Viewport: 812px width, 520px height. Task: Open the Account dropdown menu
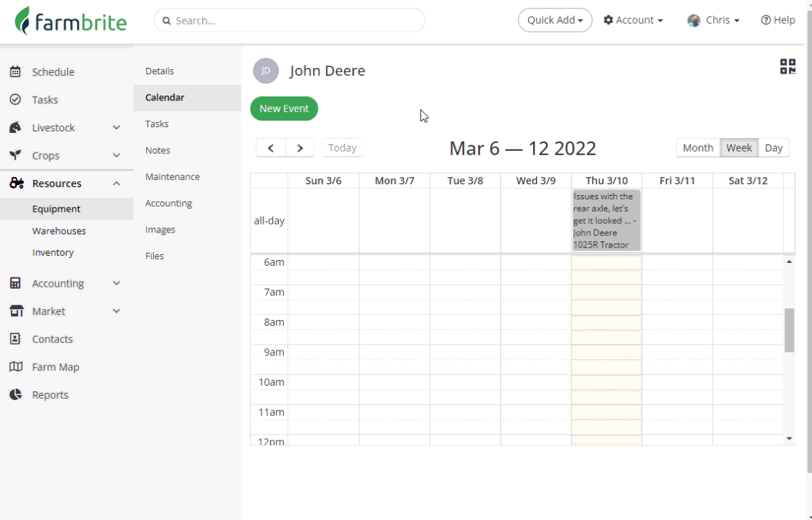click(x=634, y=20)
